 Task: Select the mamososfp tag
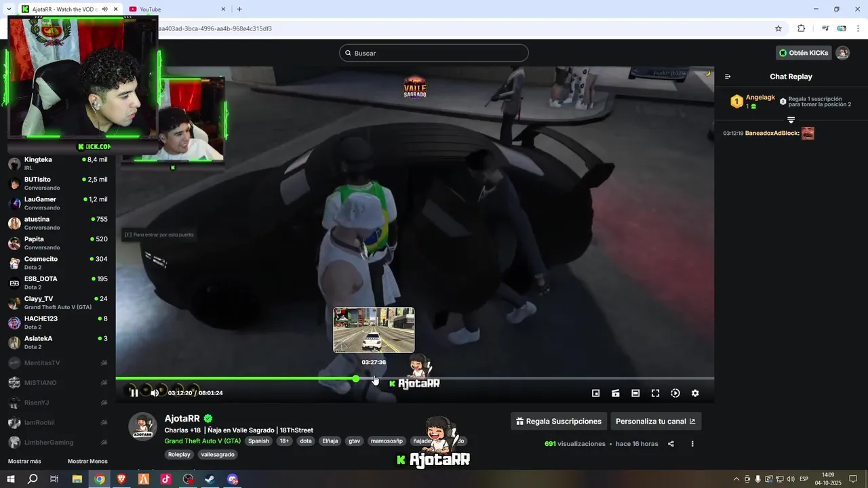point(387,441)
